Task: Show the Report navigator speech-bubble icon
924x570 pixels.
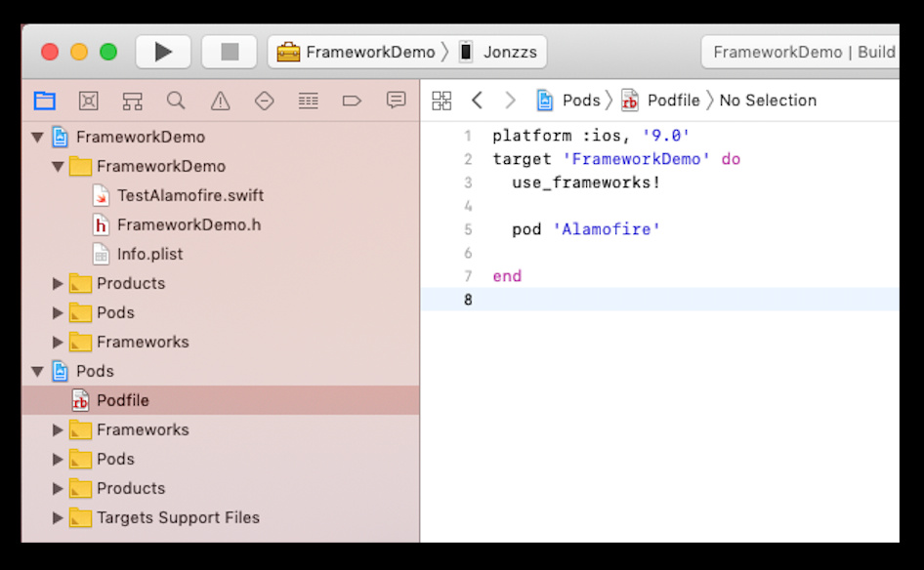Action: [396, 101]
